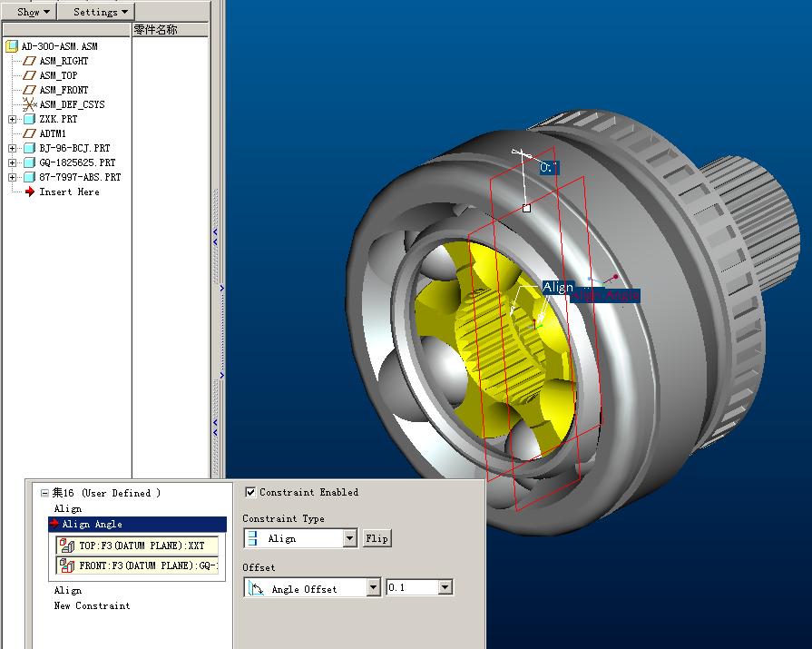The width and height of the screenshot is (812, 649).
Task: Expand the GQ-1825625.PRT tree node
Action: point(12,162)
